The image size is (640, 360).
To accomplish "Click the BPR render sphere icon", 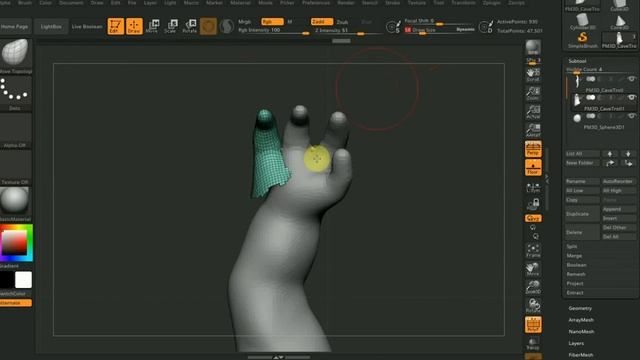I will 533,47.
